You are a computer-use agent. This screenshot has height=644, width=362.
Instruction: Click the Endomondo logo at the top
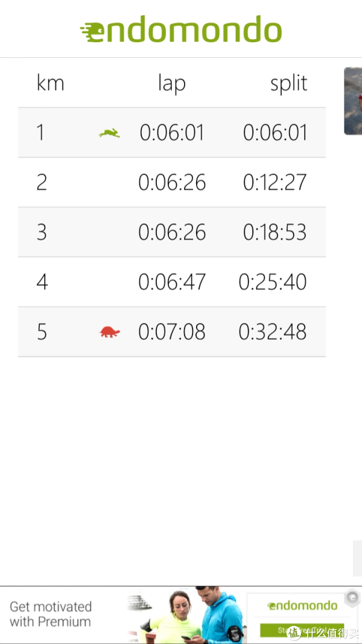point(181,29)
